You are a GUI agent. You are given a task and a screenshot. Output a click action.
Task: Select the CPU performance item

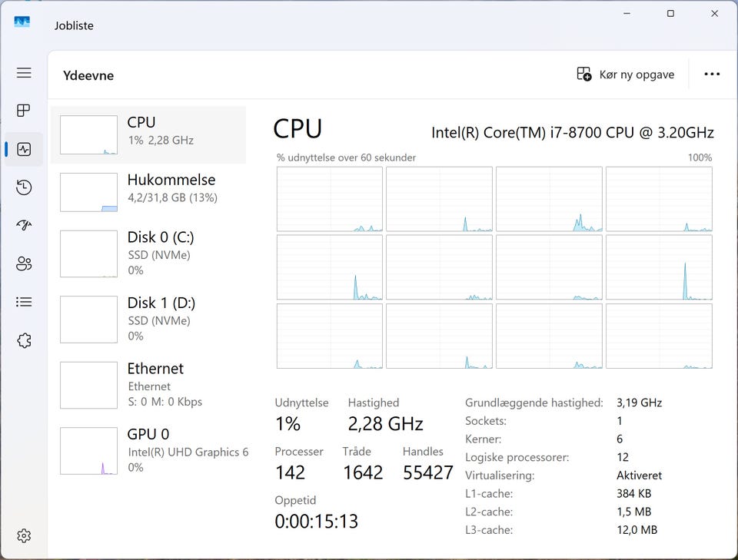click(148, 134)
